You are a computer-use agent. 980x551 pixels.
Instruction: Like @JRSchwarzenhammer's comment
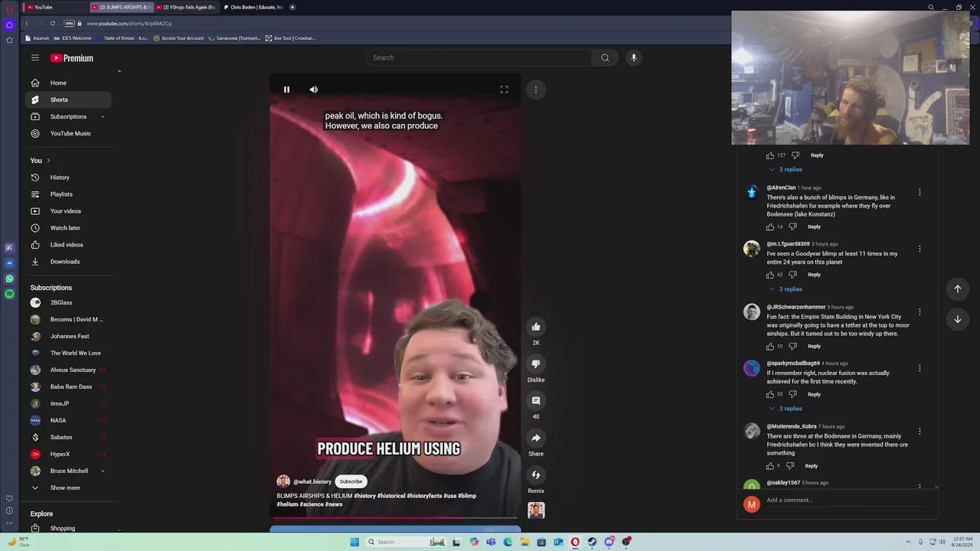pos(770,346)
